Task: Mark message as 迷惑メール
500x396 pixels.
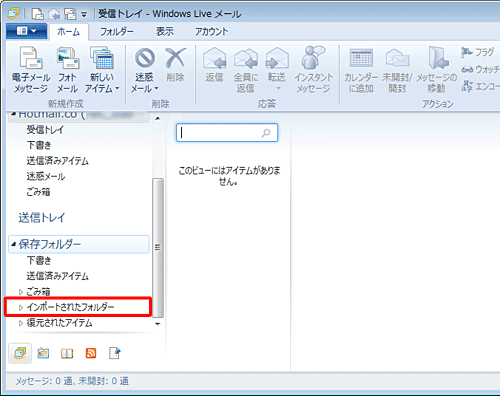Action: [x=144, y=70]
